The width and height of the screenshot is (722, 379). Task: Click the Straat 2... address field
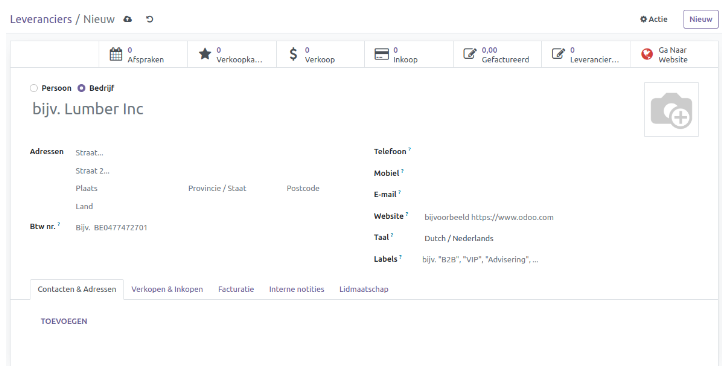pos(207,171)
